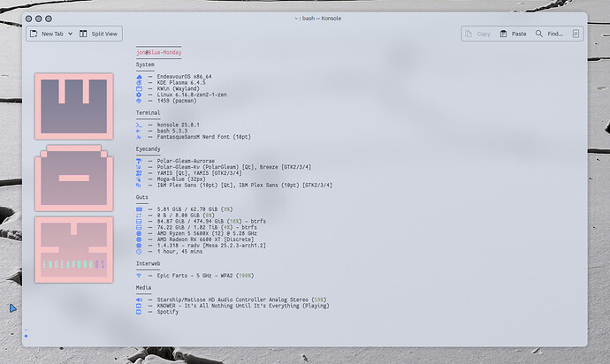Open the Konsole hamburger menu icon
The image size is (610, 364).
576,34
